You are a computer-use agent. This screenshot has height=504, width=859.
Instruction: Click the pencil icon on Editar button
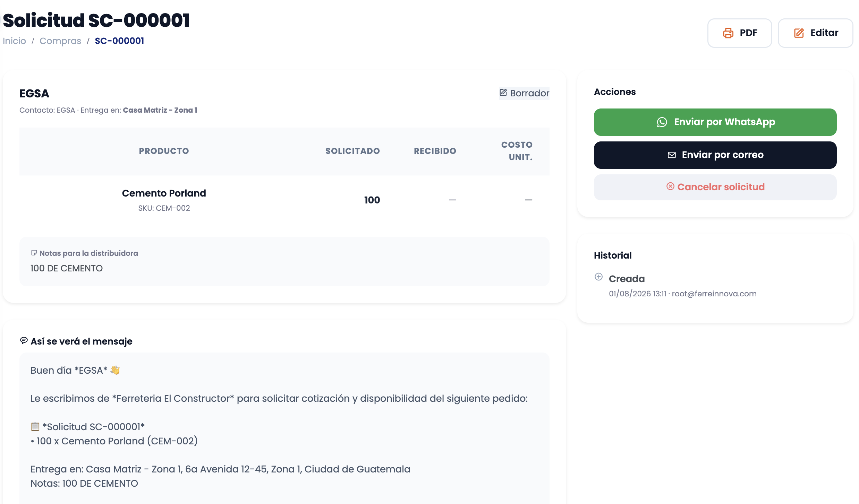coord(799,33)
